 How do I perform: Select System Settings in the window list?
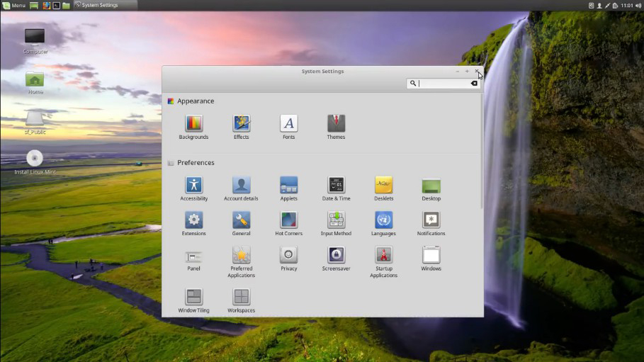coord(105,6)
